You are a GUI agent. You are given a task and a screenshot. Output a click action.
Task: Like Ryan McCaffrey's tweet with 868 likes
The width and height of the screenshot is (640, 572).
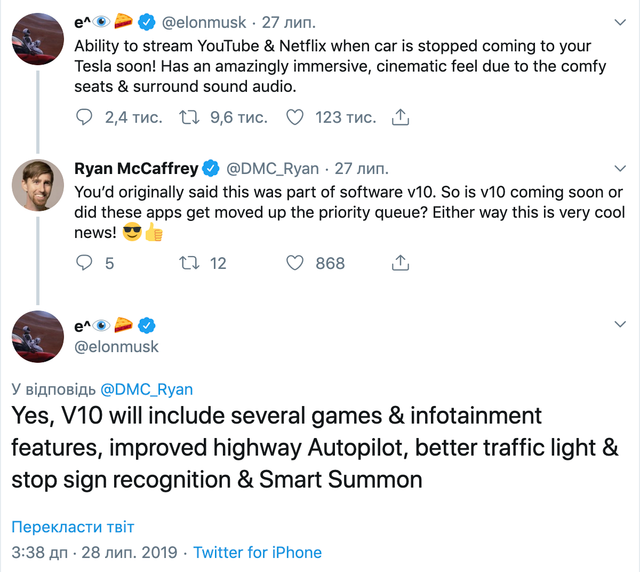(295, 263)
